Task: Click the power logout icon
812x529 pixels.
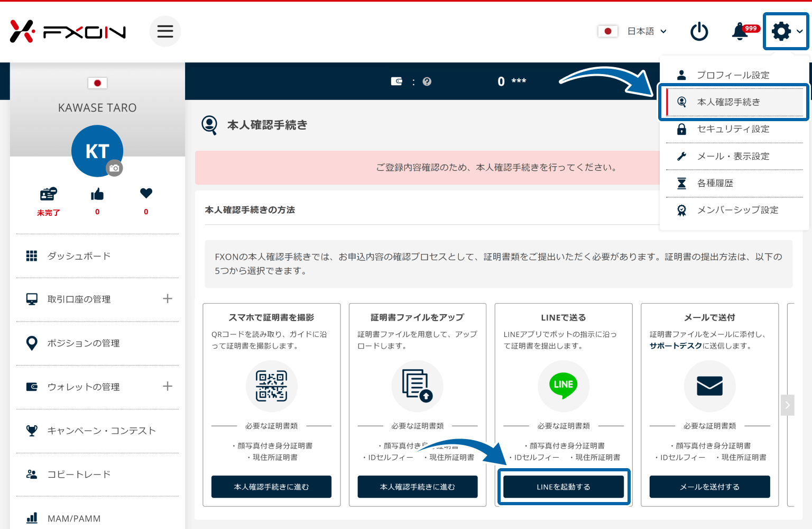Action: point(699,32)
